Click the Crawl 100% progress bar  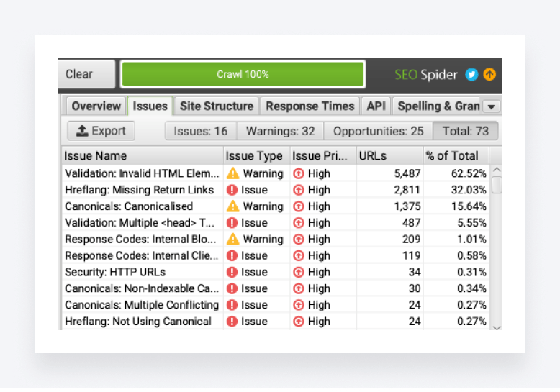pyautogui.click(x=243, y=74)
